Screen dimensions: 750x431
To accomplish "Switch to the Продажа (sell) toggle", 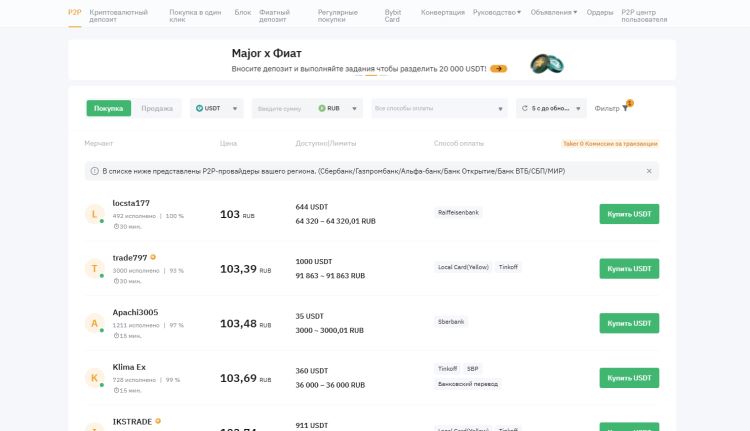I will pyautogui.click(x=156, y=108).
